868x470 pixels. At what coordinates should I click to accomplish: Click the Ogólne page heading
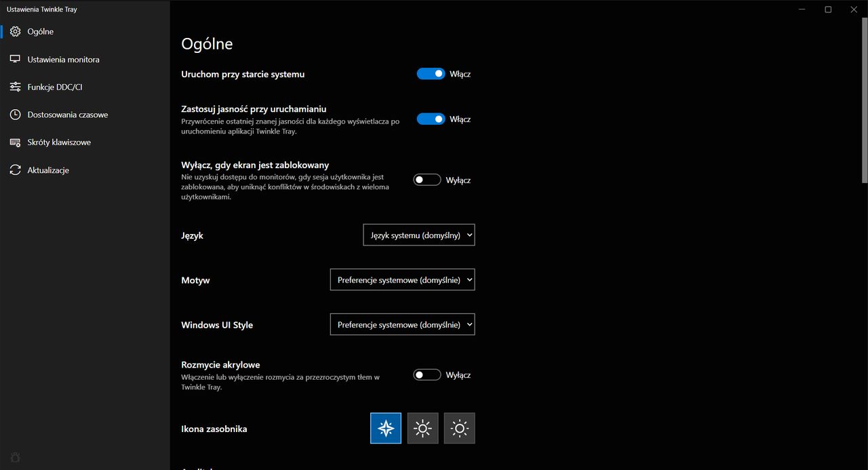pyautogui.click(x=207, y=44)
